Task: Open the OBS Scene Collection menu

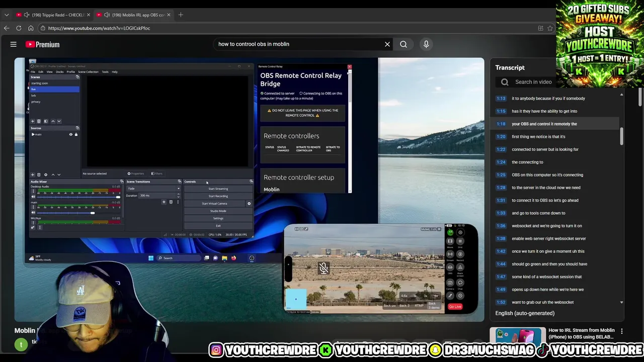Action: 88,72
